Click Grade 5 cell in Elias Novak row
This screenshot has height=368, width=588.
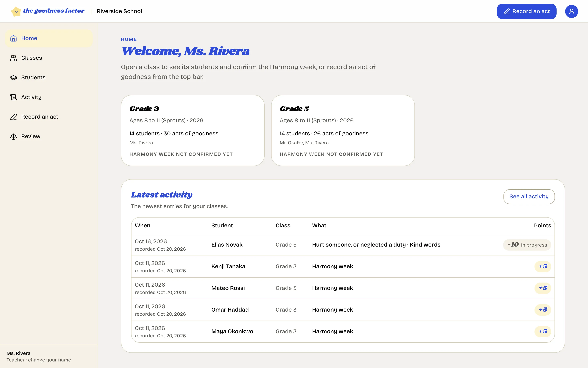coord(286,245)
